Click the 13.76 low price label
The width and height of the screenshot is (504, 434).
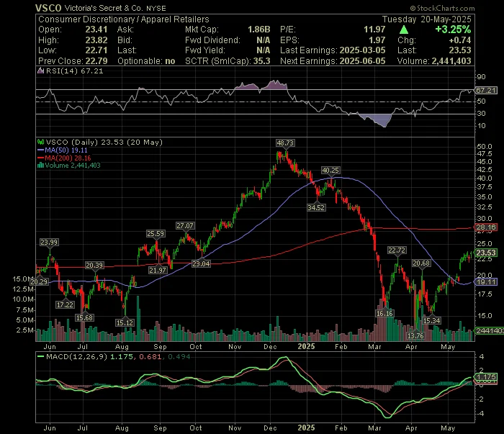point(415,335)
